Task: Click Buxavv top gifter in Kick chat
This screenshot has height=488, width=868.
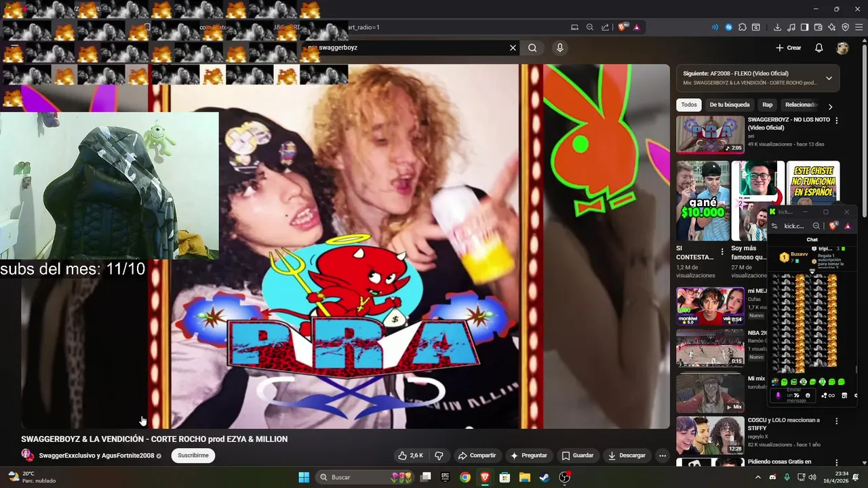Action: 793,257
